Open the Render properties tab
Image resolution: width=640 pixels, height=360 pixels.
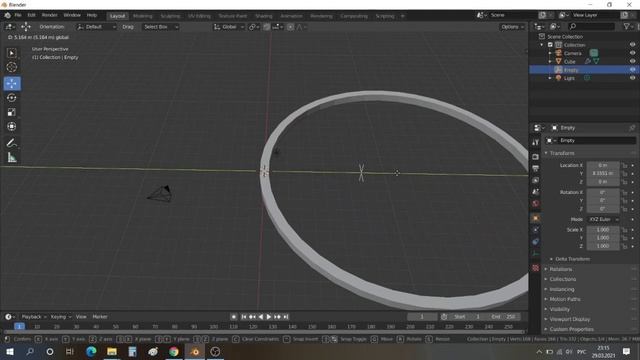536,157
